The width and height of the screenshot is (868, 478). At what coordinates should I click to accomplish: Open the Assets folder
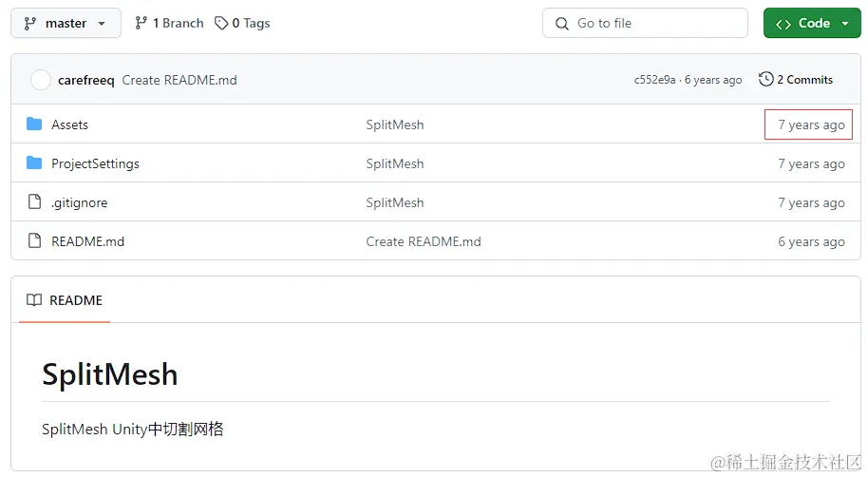[69, 124]
